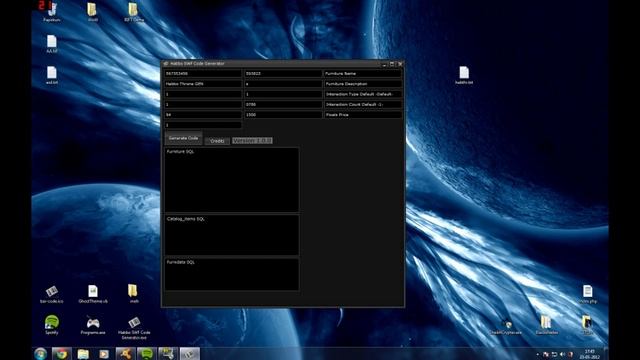
Task: Minimize the Habbo SWF Code Generator window
Action: coord(384,64)
